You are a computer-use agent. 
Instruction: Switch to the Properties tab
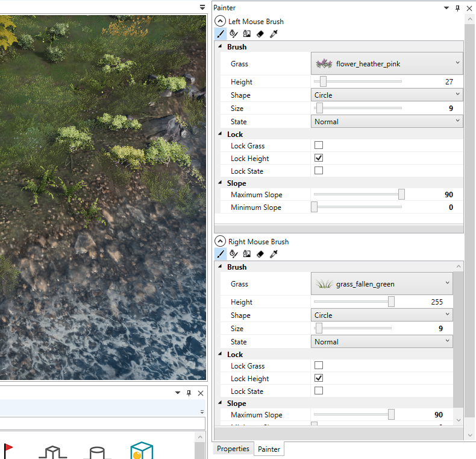click(x=233, y=449)
